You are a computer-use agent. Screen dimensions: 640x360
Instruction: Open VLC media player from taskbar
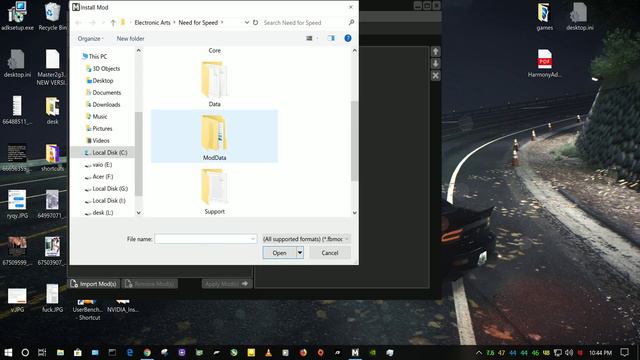(268, 352)
